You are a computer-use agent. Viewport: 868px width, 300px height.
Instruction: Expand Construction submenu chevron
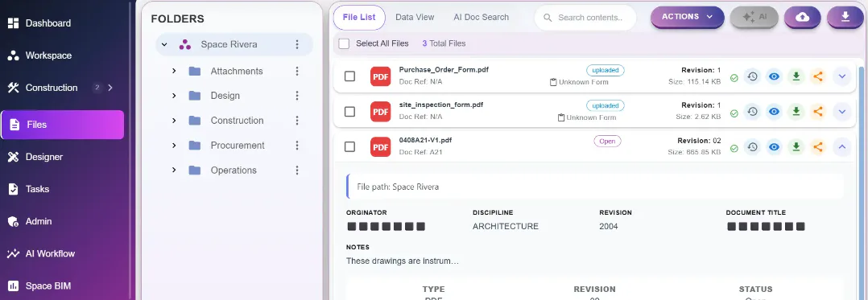pyautogui.click(x=110, y=88)
